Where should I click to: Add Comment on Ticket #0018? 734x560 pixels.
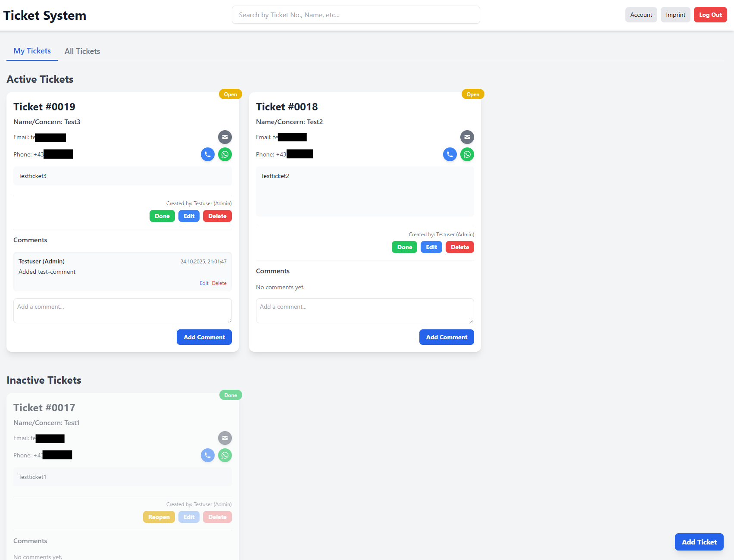pos(446,337)
